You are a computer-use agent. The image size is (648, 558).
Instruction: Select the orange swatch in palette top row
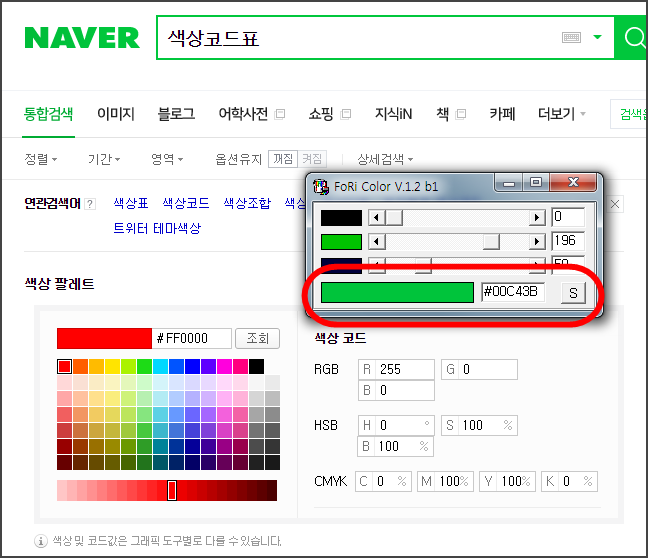click(x=81, y=367)
